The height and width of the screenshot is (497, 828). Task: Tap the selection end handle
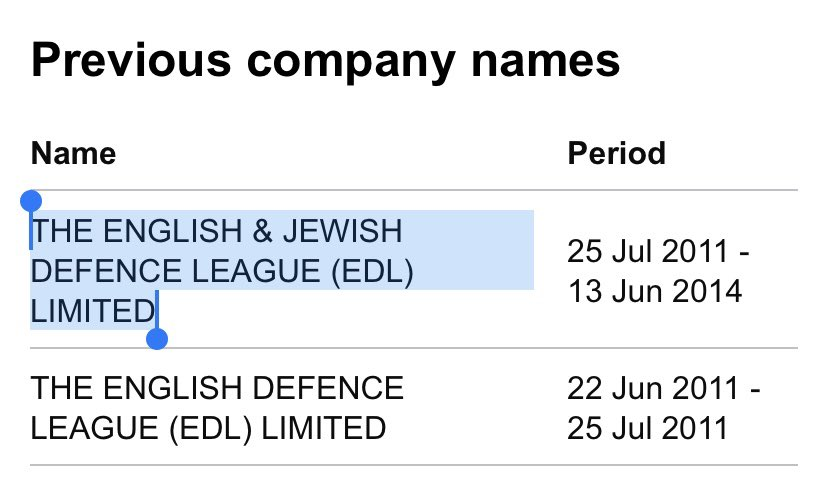157,339
